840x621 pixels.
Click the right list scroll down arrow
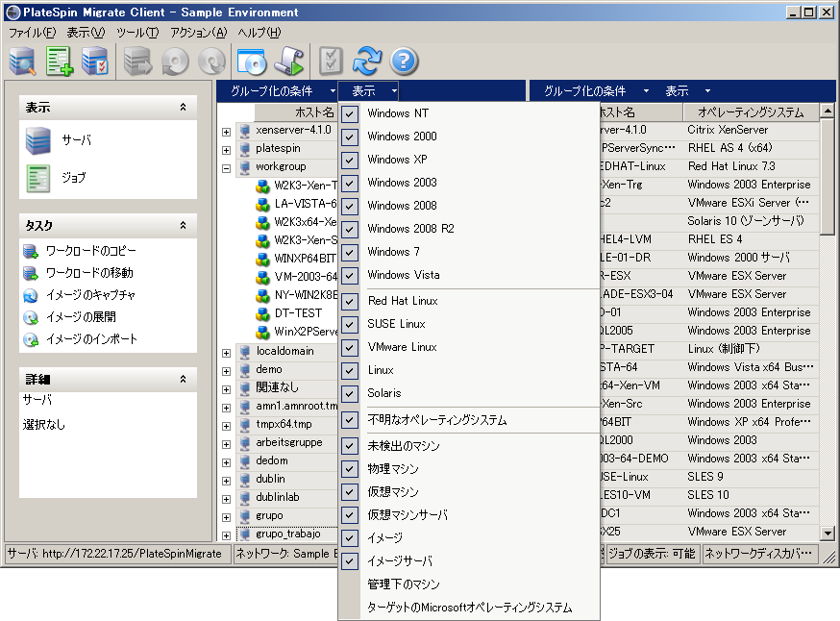[828, 533]
